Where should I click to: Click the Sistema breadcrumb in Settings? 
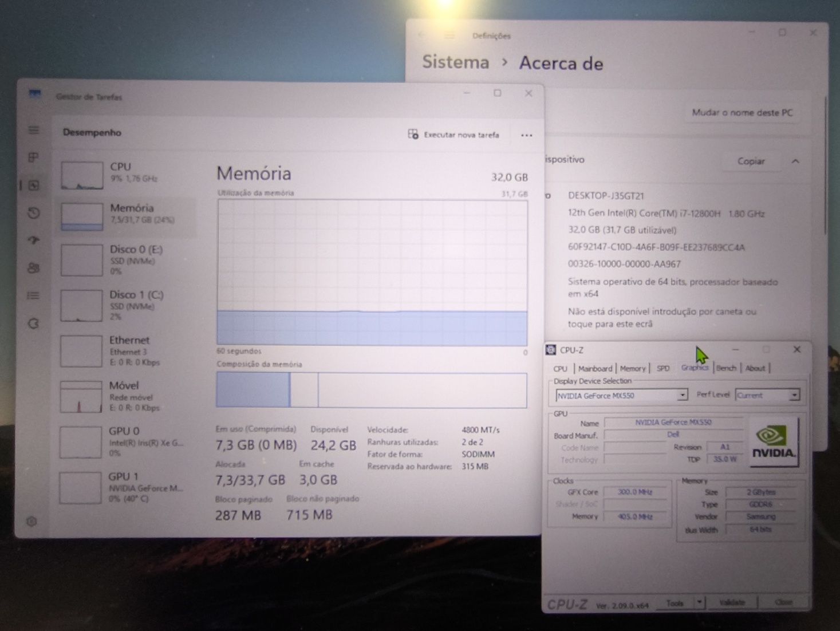pyautogui.click(x=456, y=62)
